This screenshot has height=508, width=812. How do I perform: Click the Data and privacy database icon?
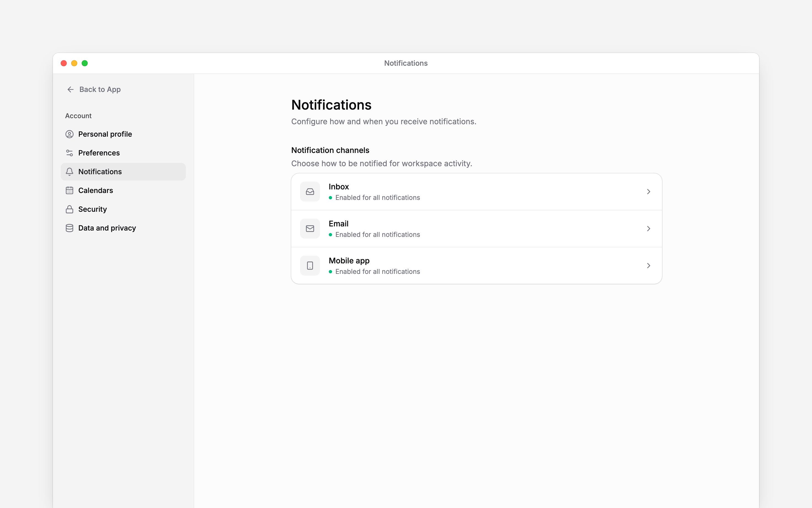(70, 228)
